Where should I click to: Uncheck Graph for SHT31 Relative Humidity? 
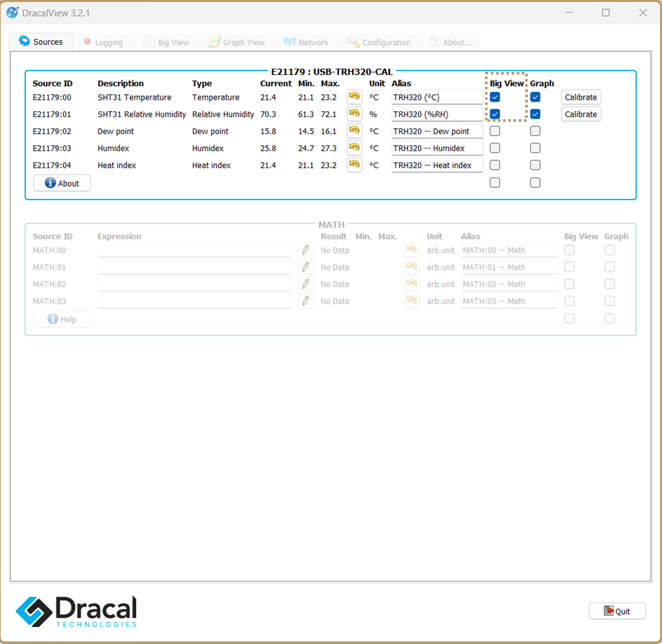point(536,114)
